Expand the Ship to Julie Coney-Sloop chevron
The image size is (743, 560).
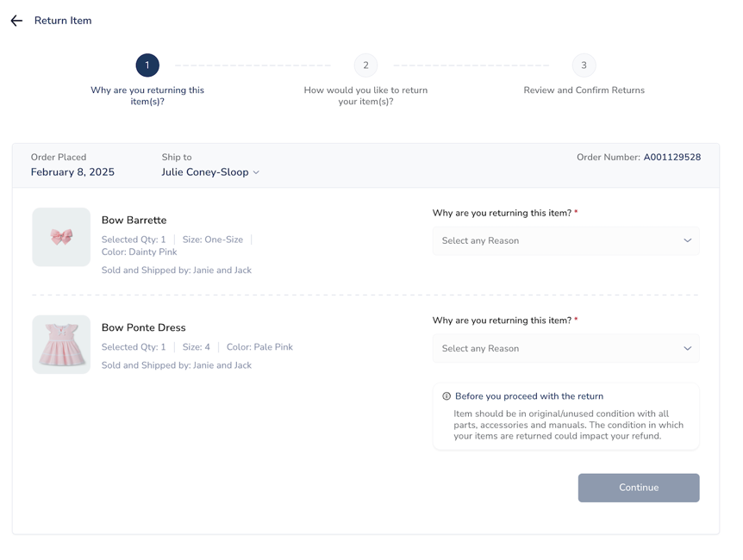(256, 172)
